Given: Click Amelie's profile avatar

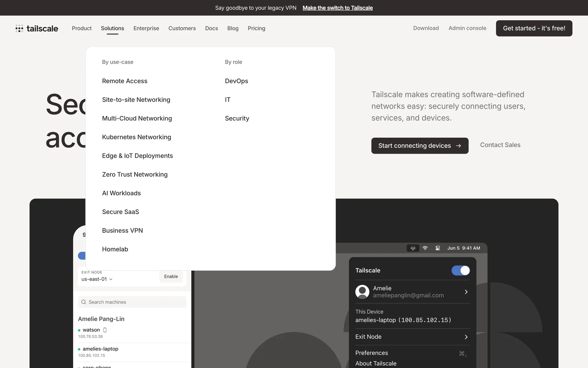Looking at the screenshot, I should point(362,292).
